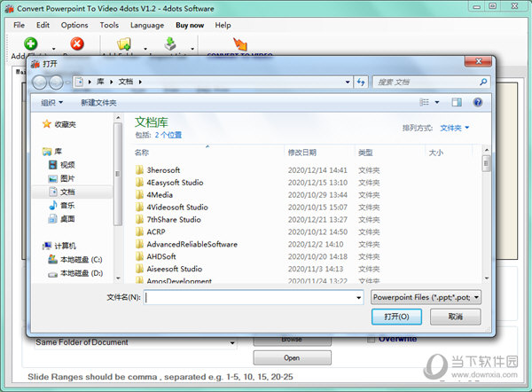
Task: Select 计算机 in navigation pane
Action: coord(59,246)
